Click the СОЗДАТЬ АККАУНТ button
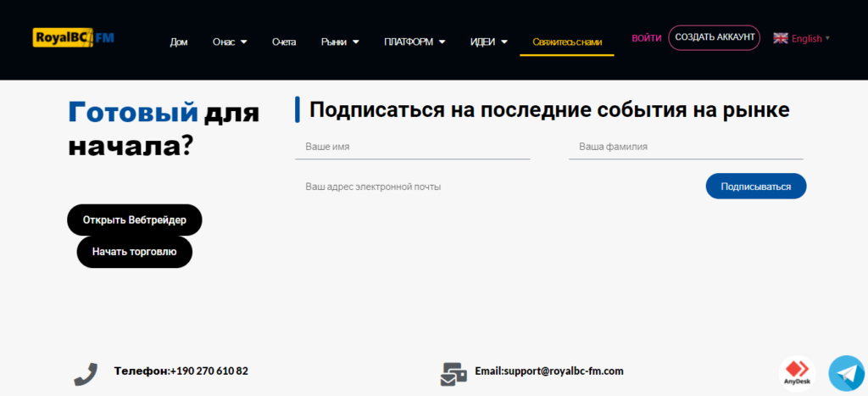868x396 pixels. 715,37
